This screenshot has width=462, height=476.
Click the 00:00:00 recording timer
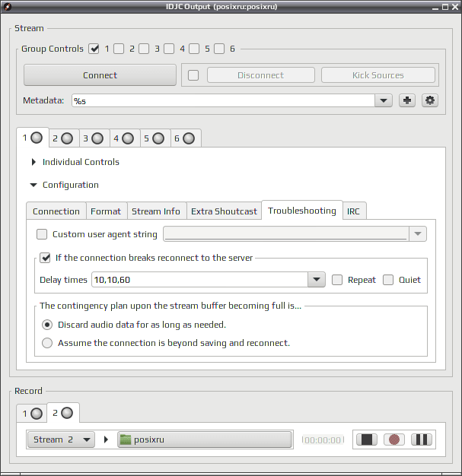pos(323,440)
